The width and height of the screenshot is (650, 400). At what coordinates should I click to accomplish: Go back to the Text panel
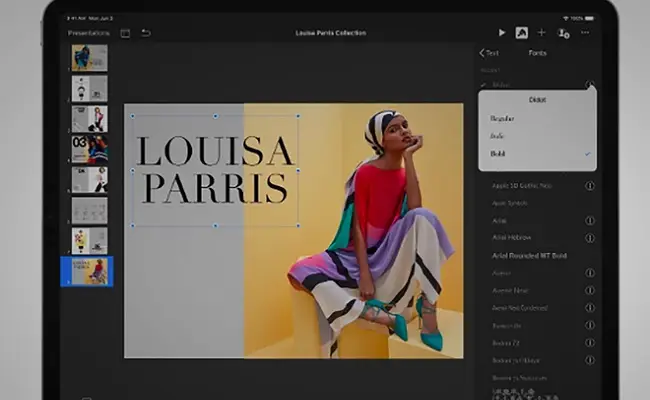click(x=489, y=53)
